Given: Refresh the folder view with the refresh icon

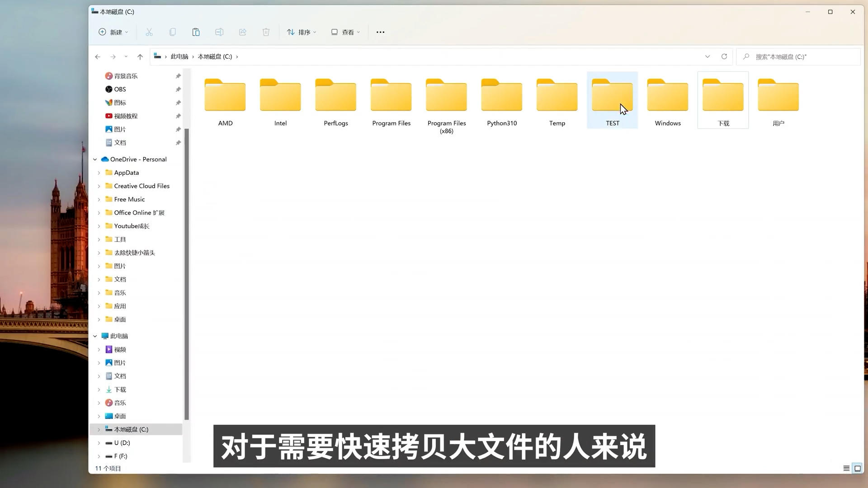Looking at the screenshot, I should [724, 56].
